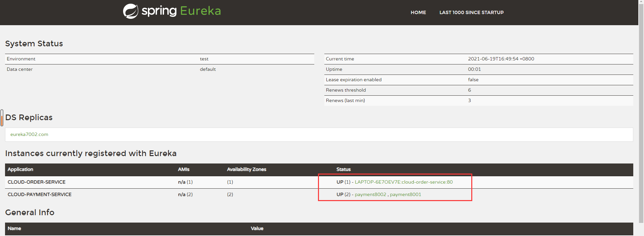Open the payment8001 instance link
Viewport: 644px width, 236px height.
pyautogui.click(x=405, y=194)
